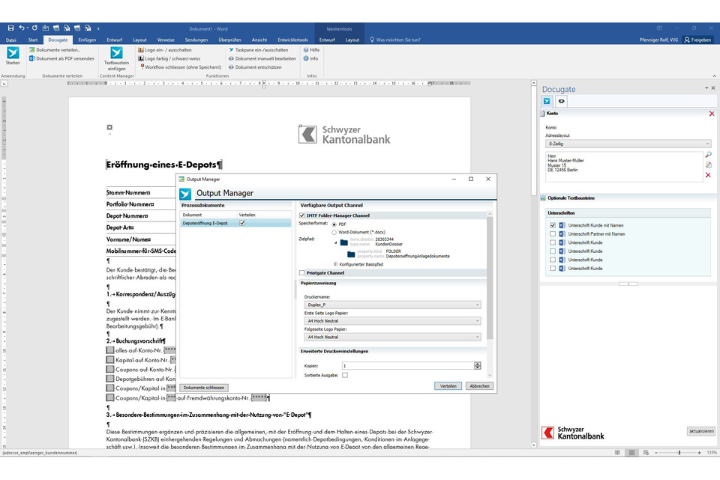The width and height of the screenshot is (720, 480).
Task: Click Word icon of Unterschrift Partner mit Namen
Action: click(x=562, y=234)
